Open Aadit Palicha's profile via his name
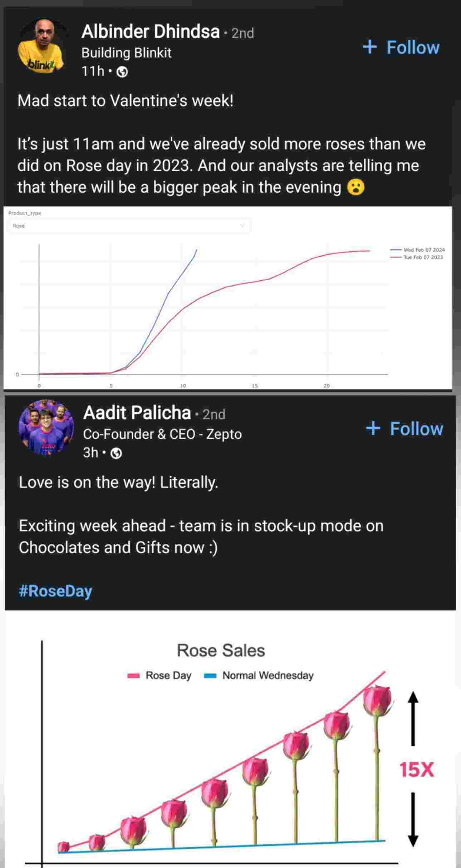Screen dimensions: 461x868 tap(137, 413)
